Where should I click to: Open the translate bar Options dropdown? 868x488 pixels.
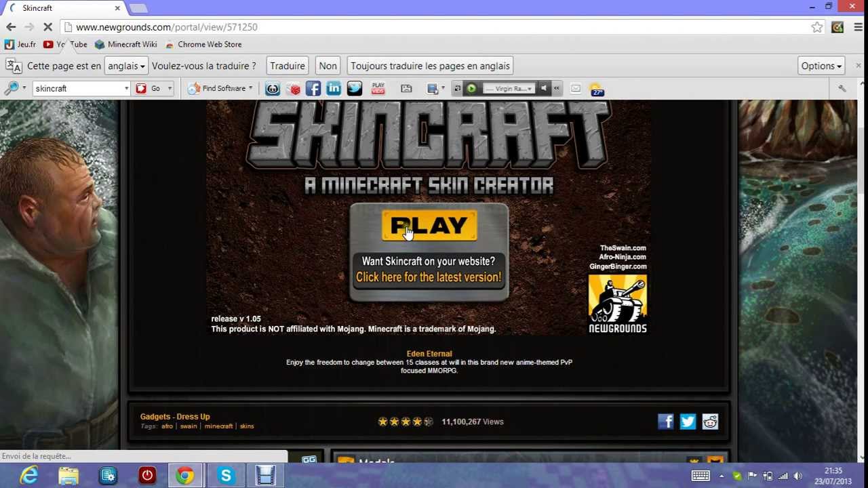821,66
